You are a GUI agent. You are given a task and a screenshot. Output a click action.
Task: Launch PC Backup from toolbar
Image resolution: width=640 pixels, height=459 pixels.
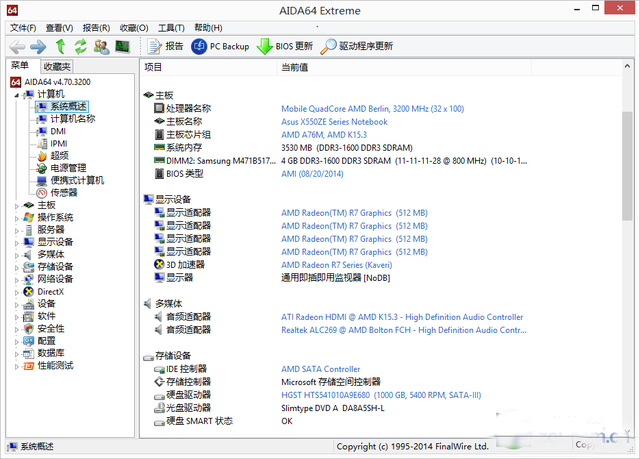click(x=220, y=46)
